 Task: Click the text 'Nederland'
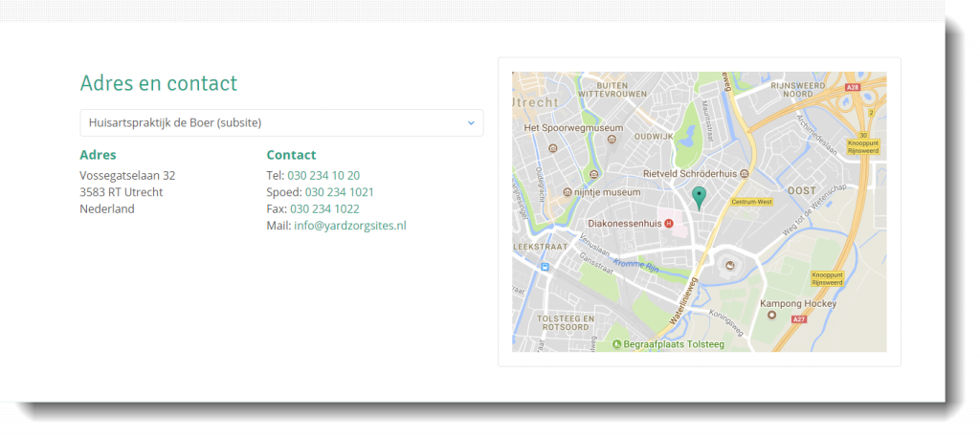click(107, 209)
